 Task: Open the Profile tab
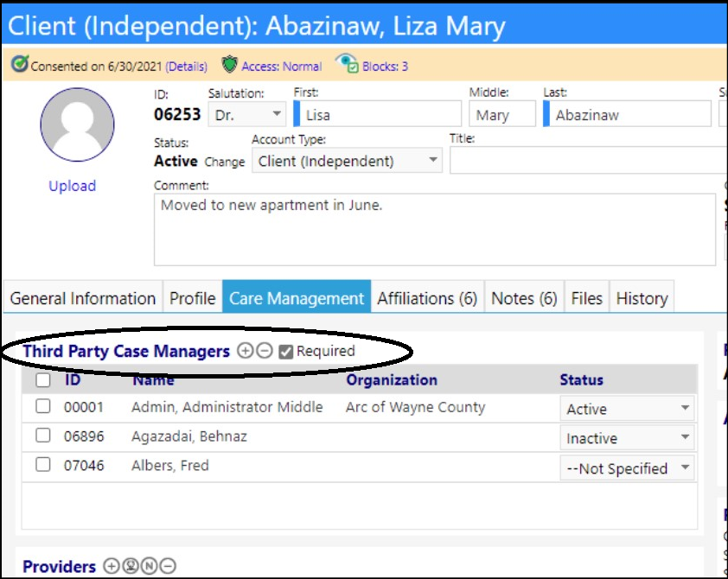[192, 298]
